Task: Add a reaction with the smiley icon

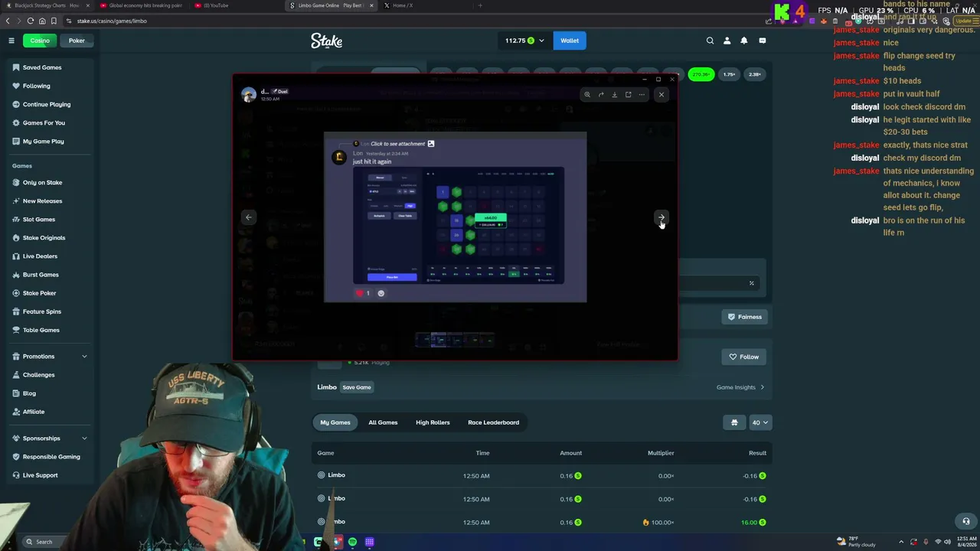Action: pyautogui.click(x=381, y=293)
